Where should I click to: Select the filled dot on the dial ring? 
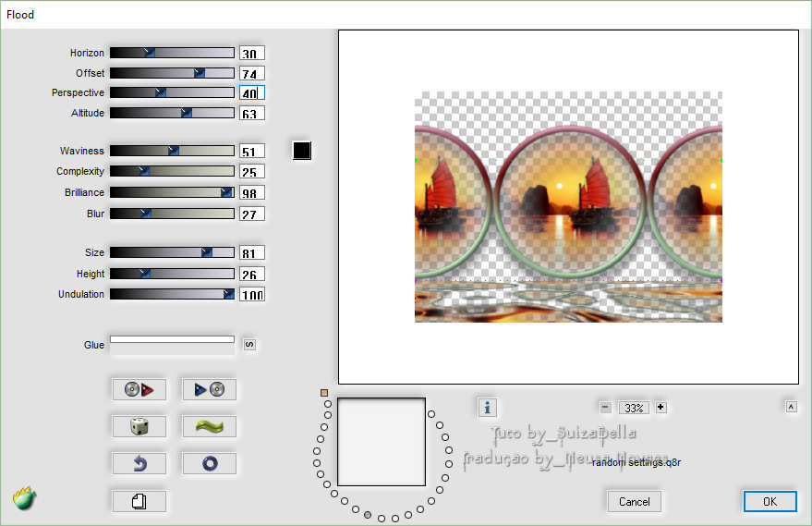(368, 515)
